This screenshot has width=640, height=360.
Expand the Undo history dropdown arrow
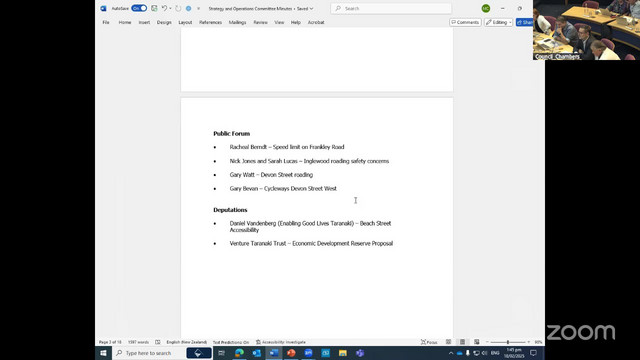[170, 8]
